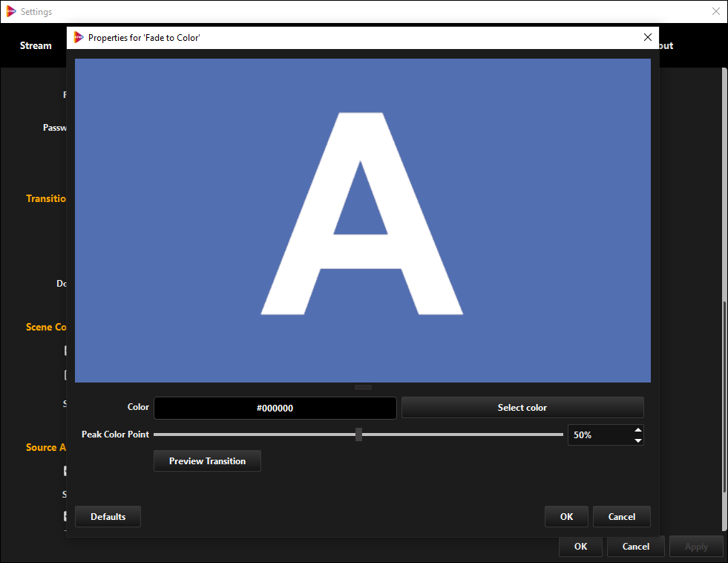
Task: Close the 'Fade to Color' properties dialog
Action: (x=647, y=37)
